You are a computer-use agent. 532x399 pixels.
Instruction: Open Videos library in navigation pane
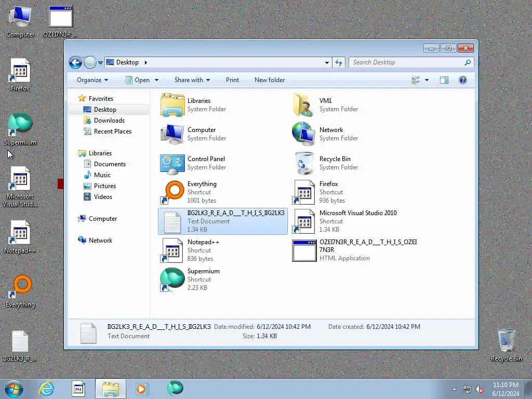[x=103, y=197]
